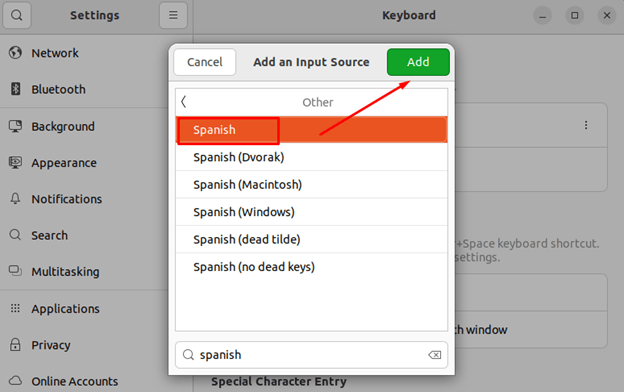The height and width of the screenshot is (392, 624).
Task: Click the Search magnifier in sidebar
Action: [15, 235]
